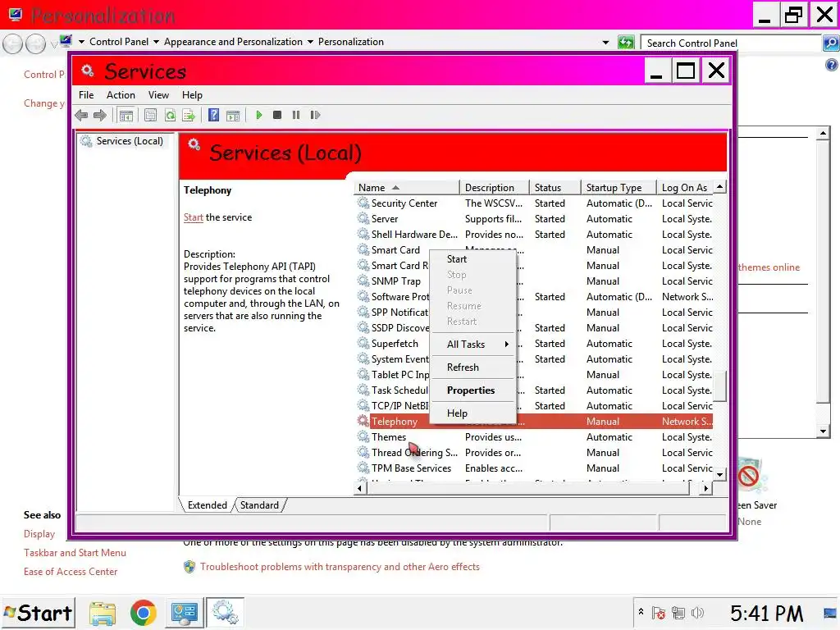Click the gear icon beside TPM Base Services
840x630 pixels.
tap(363, 468)
